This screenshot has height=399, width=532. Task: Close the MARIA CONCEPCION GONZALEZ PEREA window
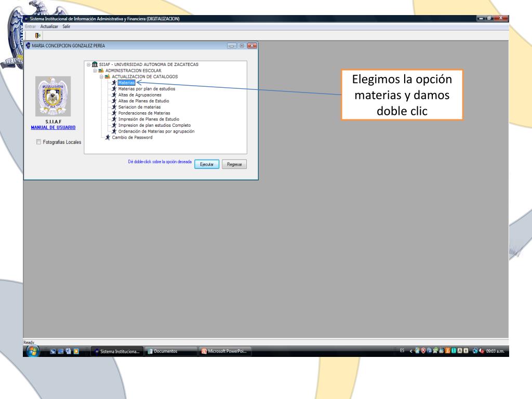252,46
